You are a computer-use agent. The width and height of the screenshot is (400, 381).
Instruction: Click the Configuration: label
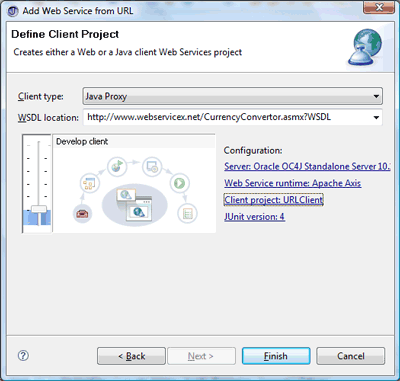[x=253, y=150]
